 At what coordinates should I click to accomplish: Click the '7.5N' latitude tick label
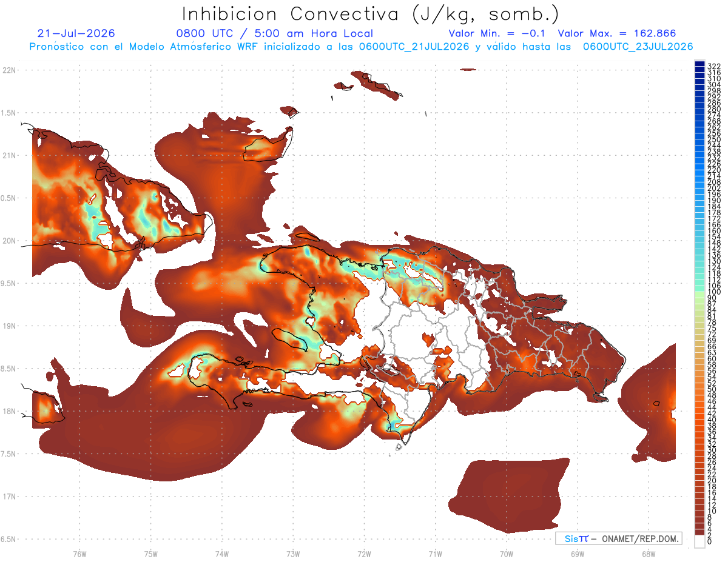point(9,455)
